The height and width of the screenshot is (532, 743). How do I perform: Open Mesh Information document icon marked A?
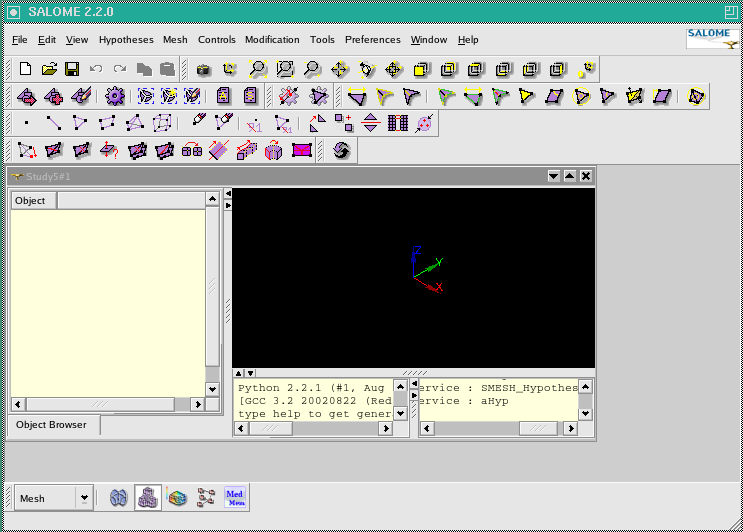tap(223, 96)
